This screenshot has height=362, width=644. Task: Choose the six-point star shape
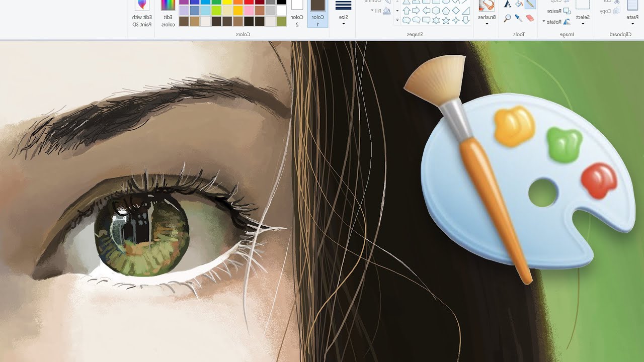click(x=436, y=21)
